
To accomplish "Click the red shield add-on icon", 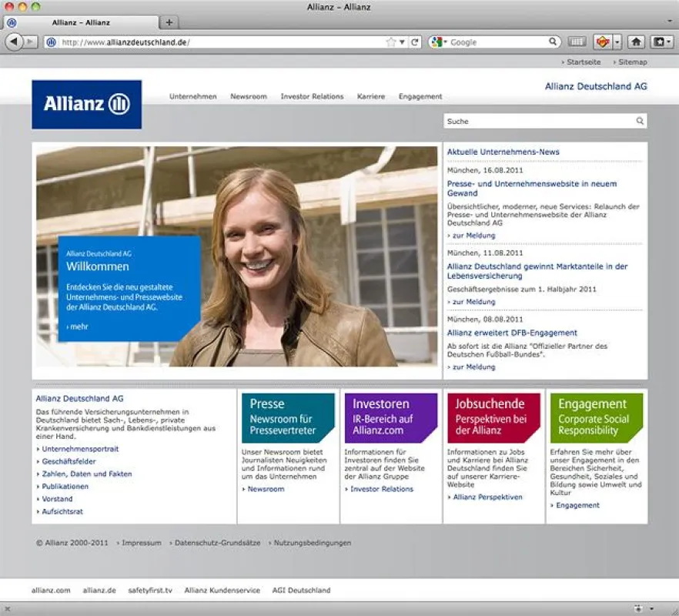I will point(603,42).
